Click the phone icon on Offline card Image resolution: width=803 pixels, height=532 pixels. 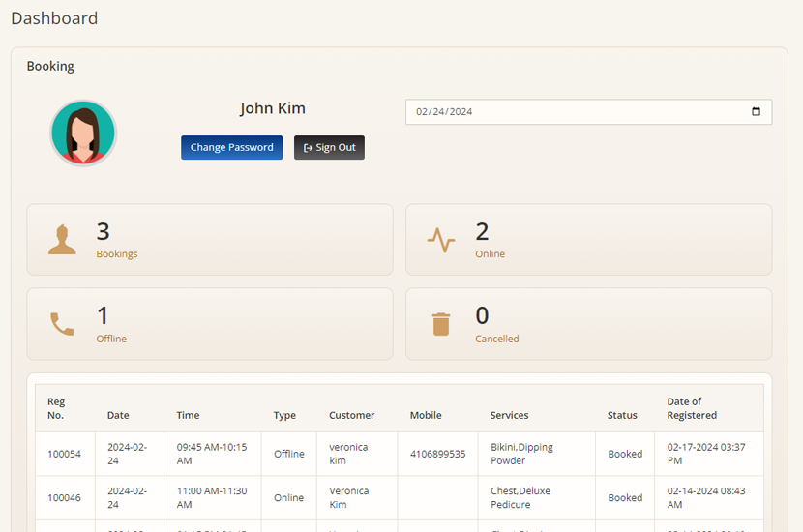click(62, 324)
